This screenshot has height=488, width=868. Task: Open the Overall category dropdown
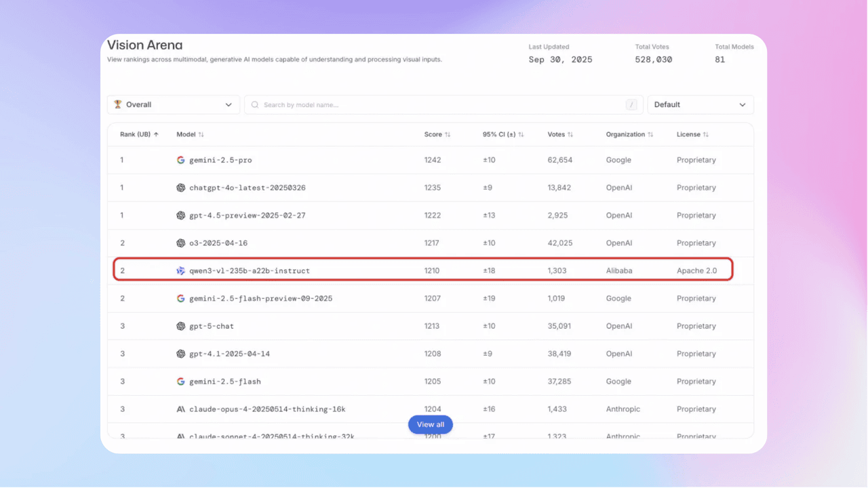(x=174, y=104)
